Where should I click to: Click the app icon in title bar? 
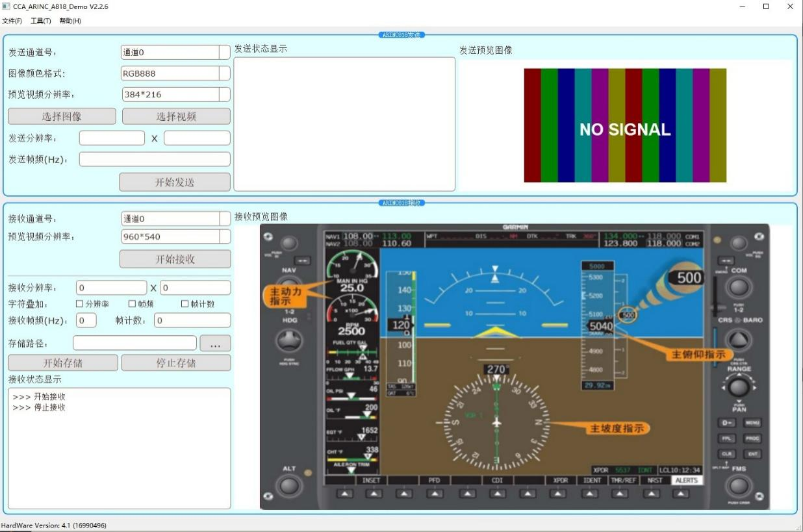point(6,6)
